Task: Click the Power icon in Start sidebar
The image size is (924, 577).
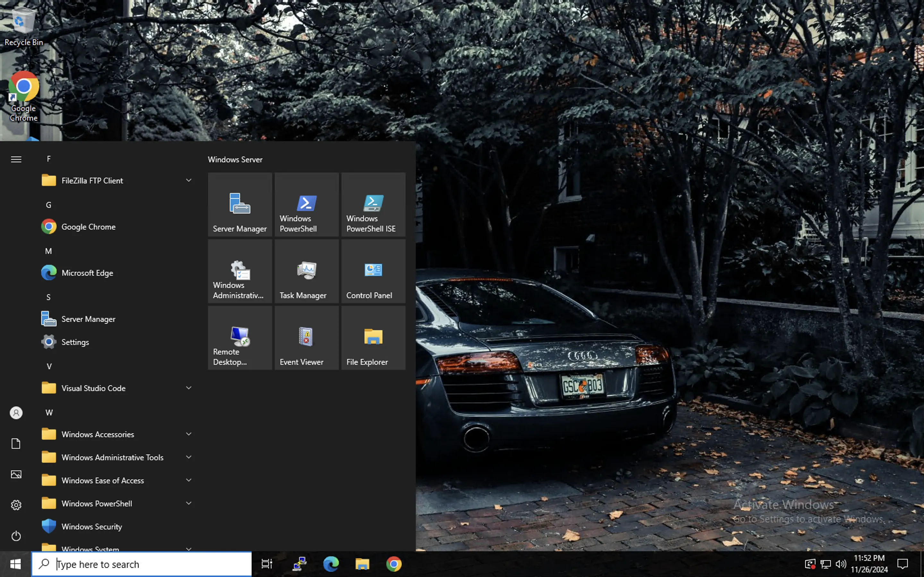Action: (x=16, y=536)
